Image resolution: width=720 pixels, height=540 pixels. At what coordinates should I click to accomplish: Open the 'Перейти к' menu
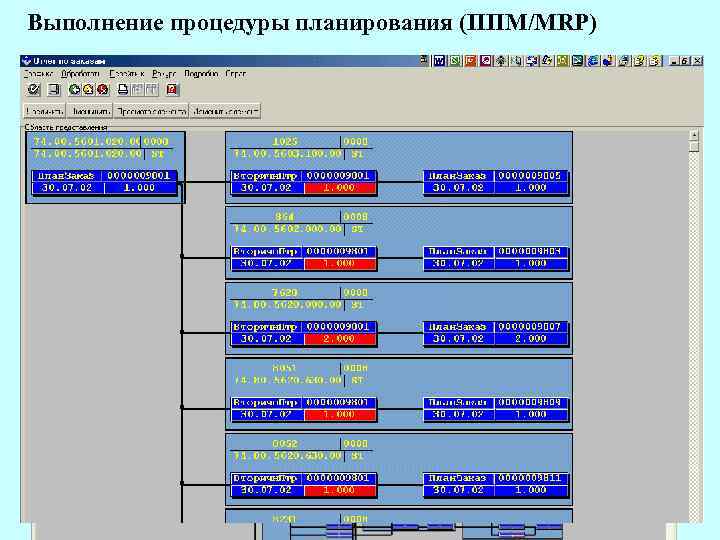coord(127,73)
